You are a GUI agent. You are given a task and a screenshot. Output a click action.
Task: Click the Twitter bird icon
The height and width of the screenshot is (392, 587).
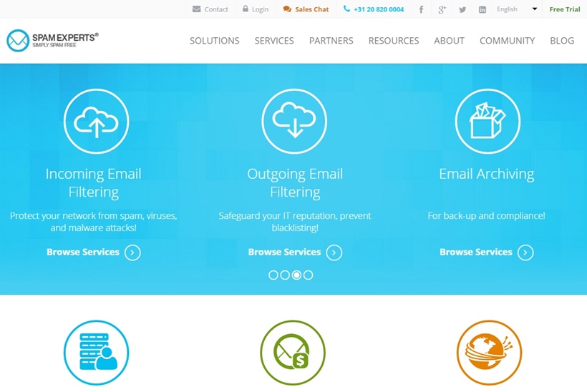(x=462, y=9)
